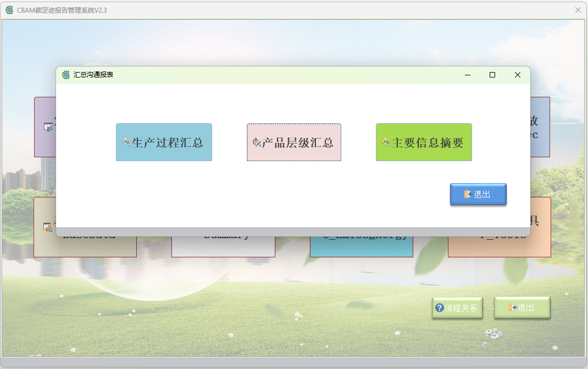This screenshot has height=369, width=588.
Task: Click the app icon in the 汇总沟通报表 title bar
Action: 66,74
